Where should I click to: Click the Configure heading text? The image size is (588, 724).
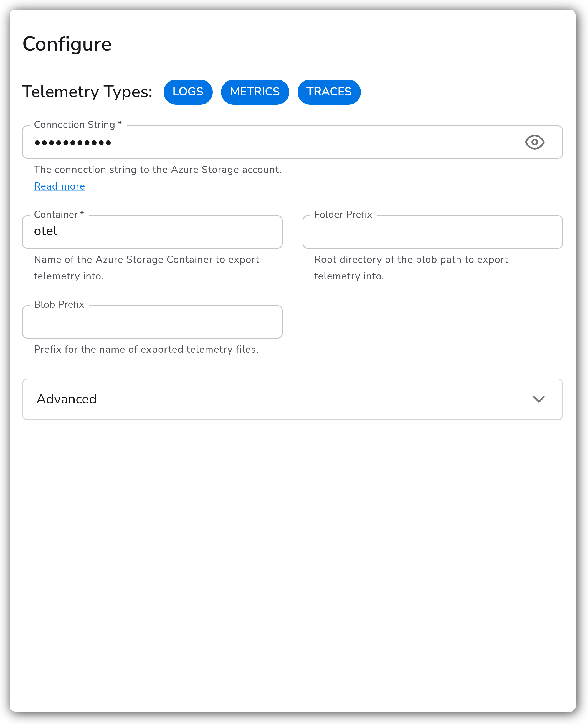[67, 44]
